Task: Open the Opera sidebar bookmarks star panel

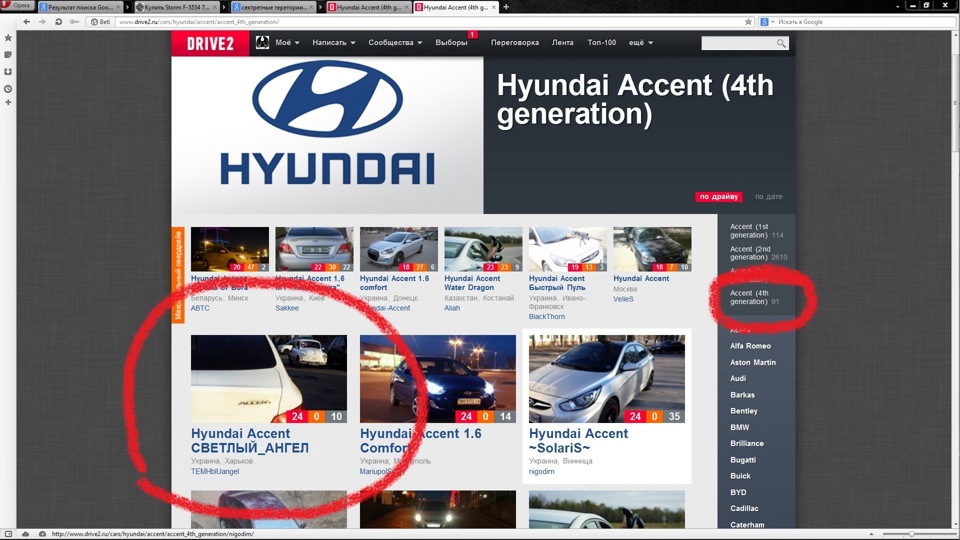Action: tap(8, 38)
